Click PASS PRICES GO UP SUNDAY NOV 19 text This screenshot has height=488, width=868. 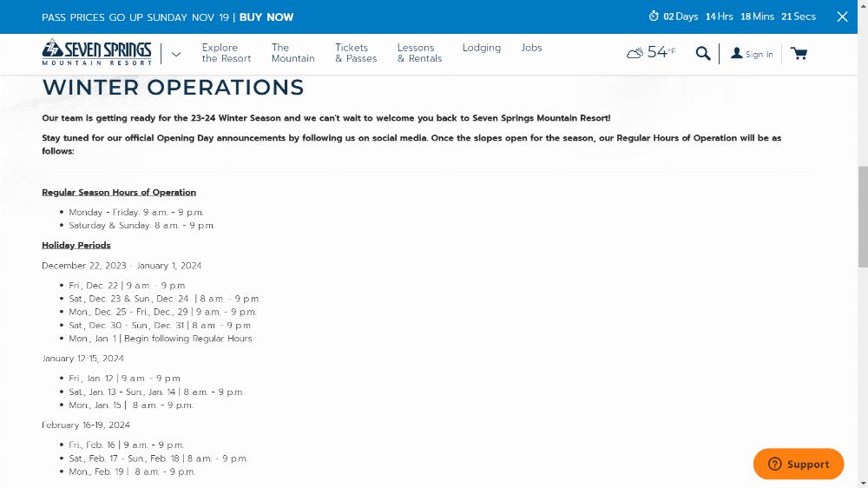click(x=135, y=17)
